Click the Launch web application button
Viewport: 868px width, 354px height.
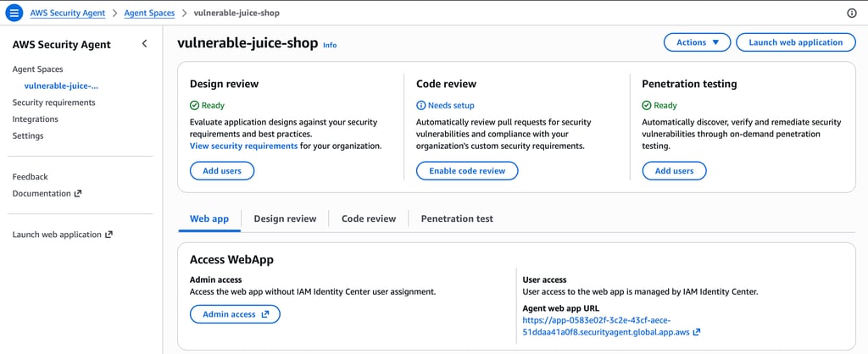pos(796,42)
